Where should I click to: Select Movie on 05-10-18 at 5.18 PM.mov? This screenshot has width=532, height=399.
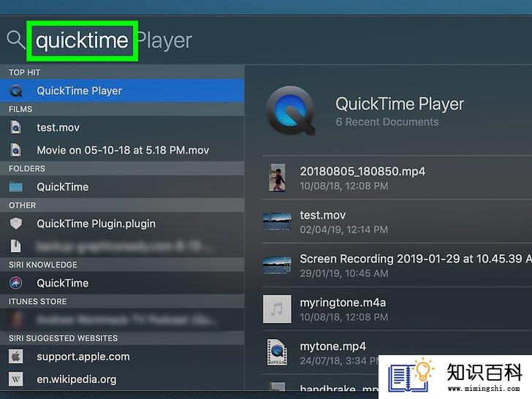[122, 150]
